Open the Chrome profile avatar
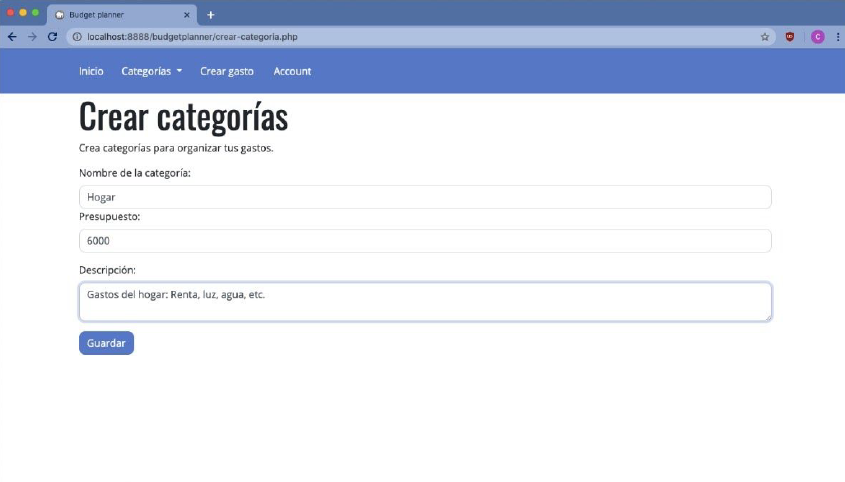The image size is (845, 482). pyautogui.click(x=817, y=37)
